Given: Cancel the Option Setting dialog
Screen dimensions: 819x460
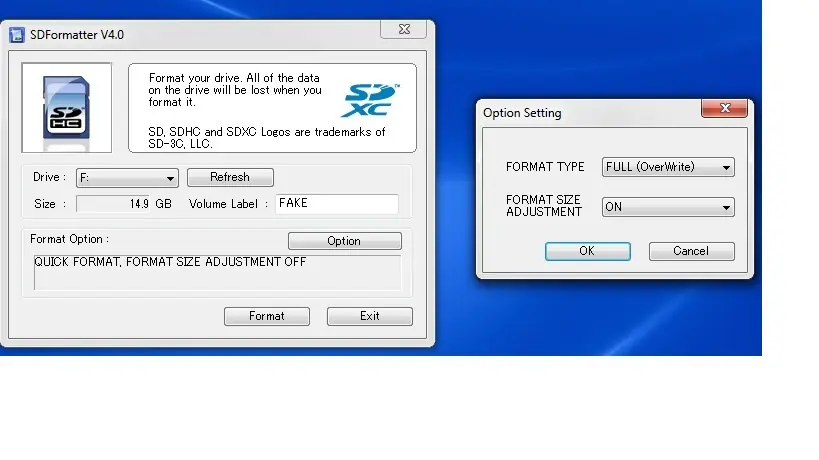Looking at the screenshot, I should 691,251.
